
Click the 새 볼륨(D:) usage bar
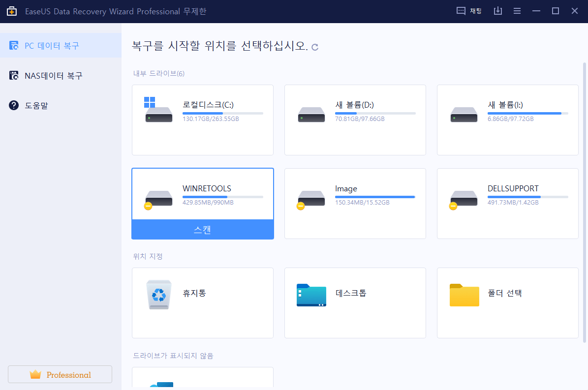click(375, 113)
